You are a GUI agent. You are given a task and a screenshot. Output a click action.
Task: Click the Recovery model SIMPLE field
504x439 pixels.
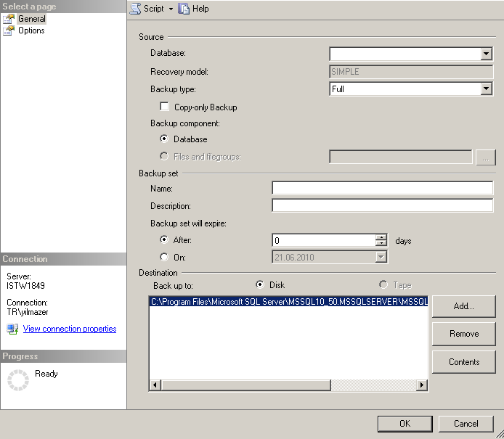point(411,72)
